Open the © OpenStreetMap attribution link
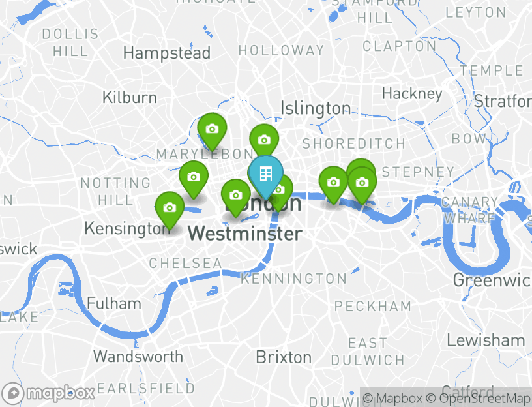 [x=478, y=398]
